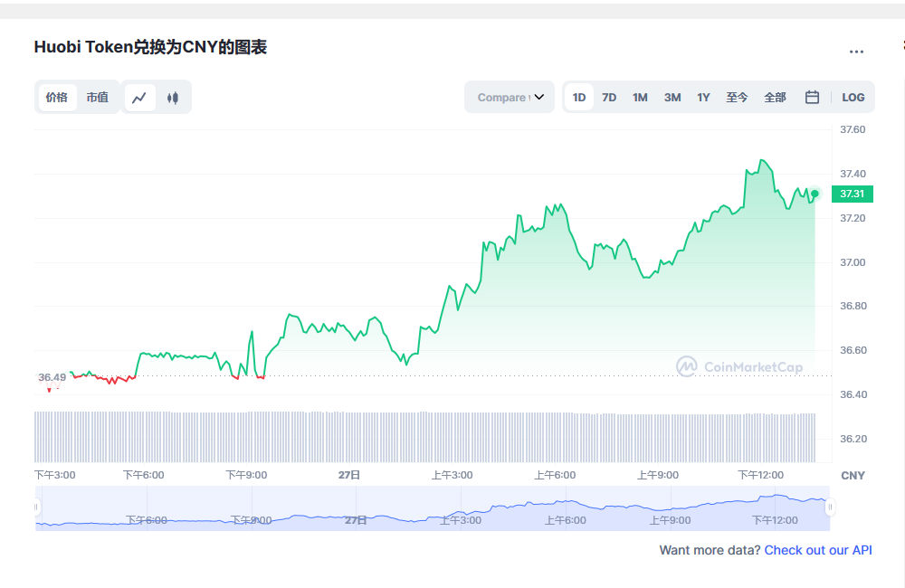
Task: Select the 全部 time range
Action: pyautogui.click(x=775, y=98)
